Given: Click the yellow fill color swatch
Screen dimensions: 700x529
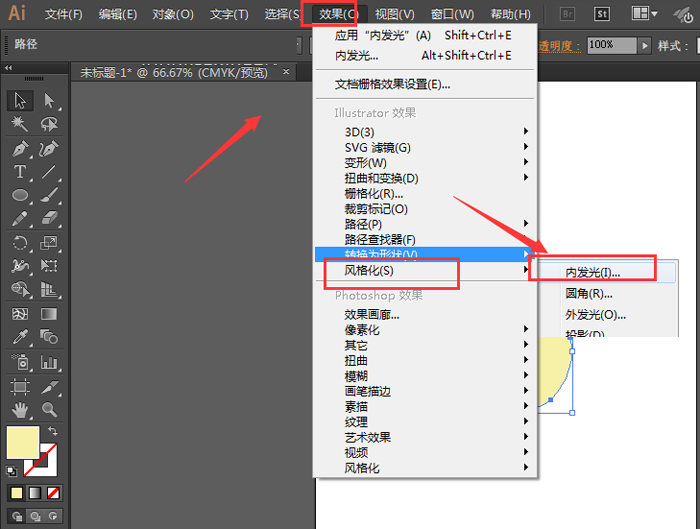Looking at the screenshot, I should (22, 442).
